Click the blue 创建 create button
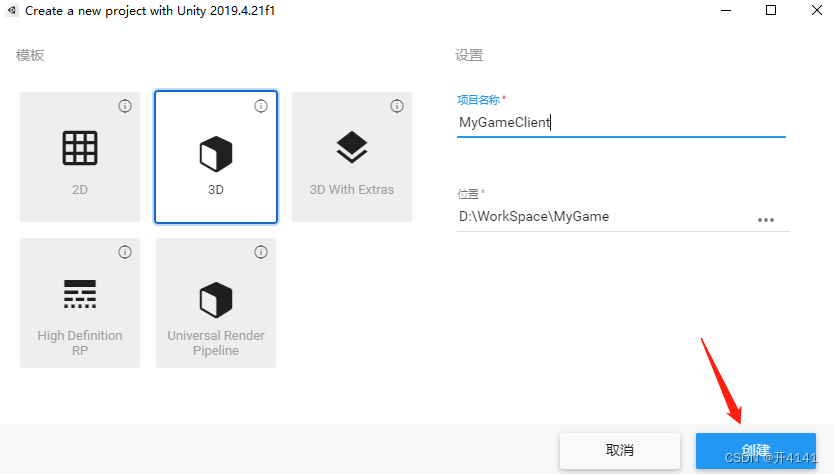The image size is (834, 474). click(756, 451)
